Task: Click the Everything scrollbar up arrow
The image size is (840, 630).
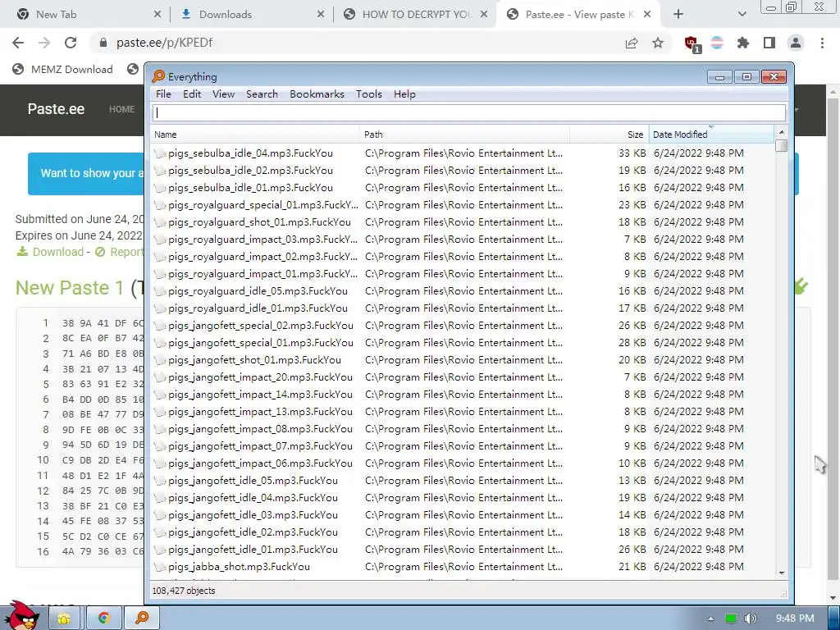Action: pos(782,132)
